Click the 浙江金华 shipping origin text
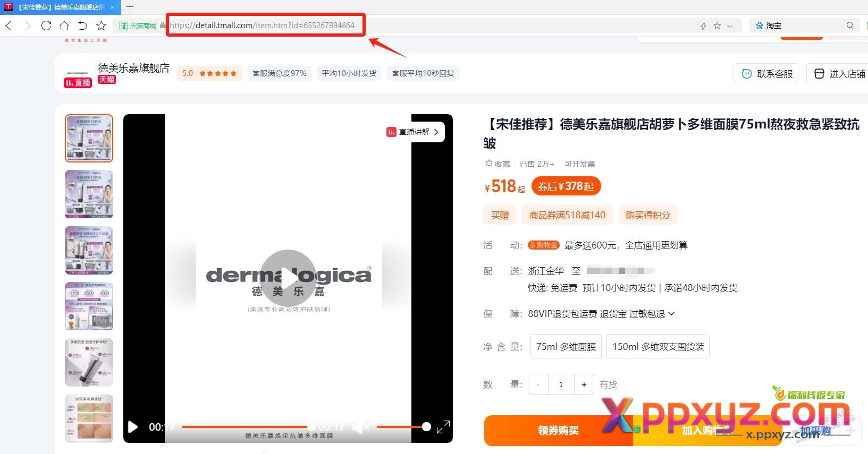Image resolution: width=868 pixels, height=454 pixels. click(546, 271)
